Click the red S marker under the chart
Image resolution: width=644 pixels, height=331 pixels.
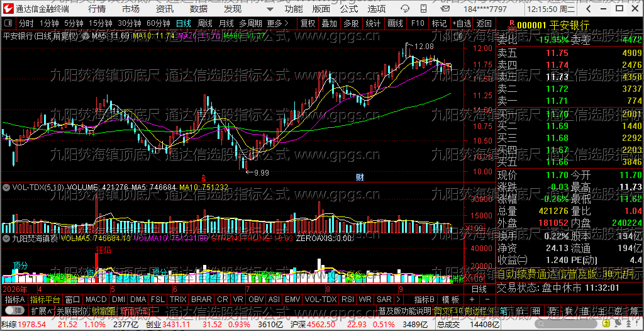point(203,177)
